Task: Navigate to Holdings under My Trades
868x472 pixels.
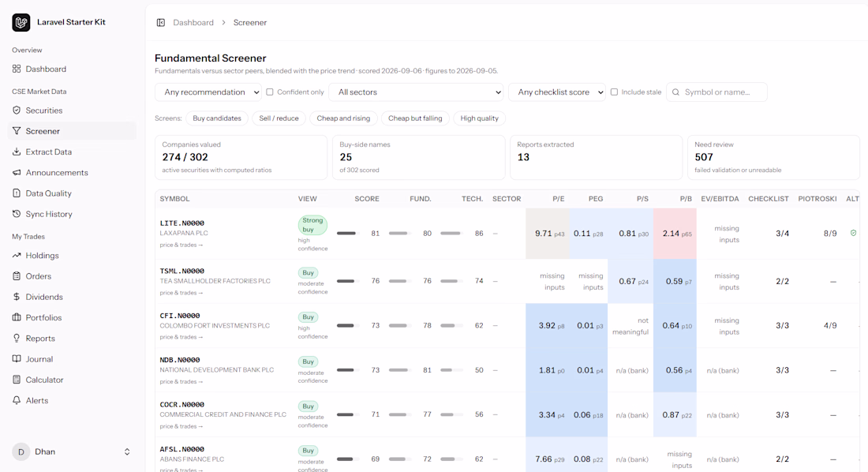Action: 72,256
